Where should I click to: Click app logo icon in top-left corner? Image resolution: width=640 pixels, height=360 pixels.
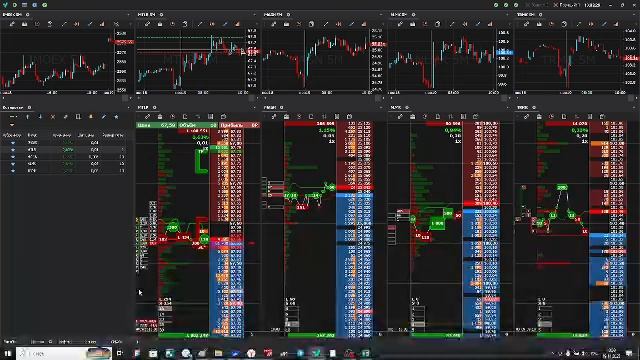click(x=5, y=5)
